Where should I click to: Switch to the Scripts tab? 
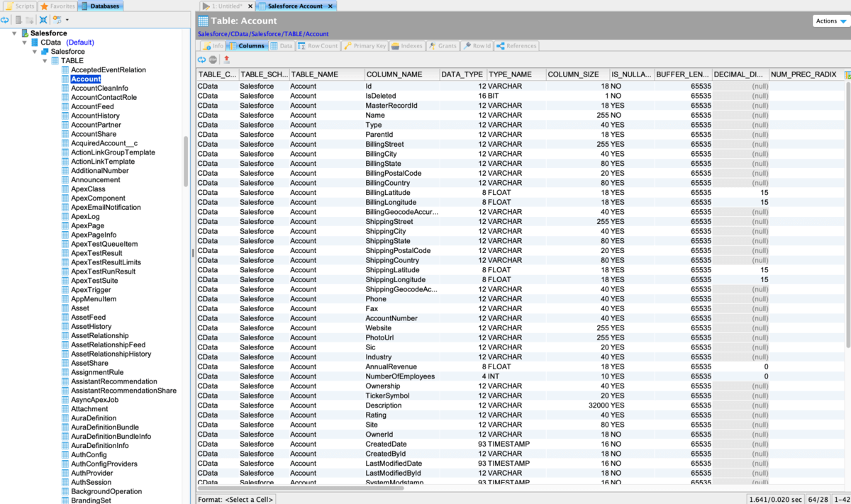pyautogui.click(x=20, y=6)
